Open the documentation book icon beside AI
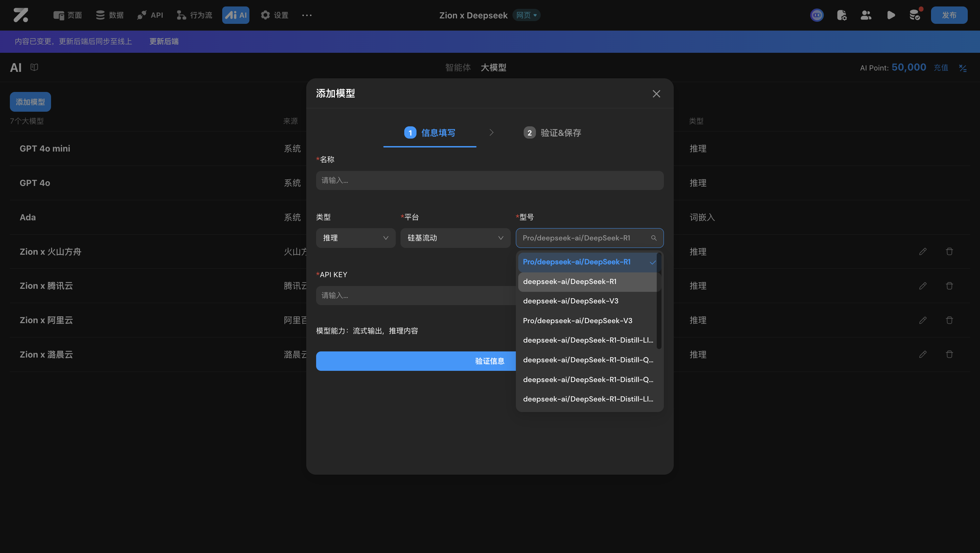 [34, 67]
